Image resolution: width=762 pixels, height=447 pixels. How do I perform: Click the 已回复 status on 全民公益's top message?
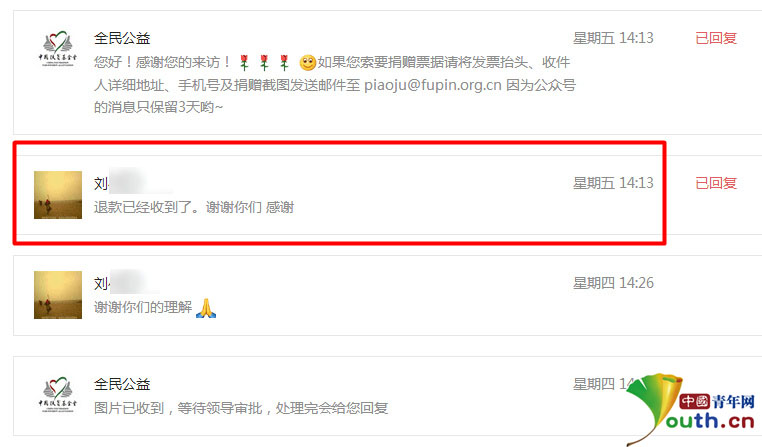[x=716, y=38]
